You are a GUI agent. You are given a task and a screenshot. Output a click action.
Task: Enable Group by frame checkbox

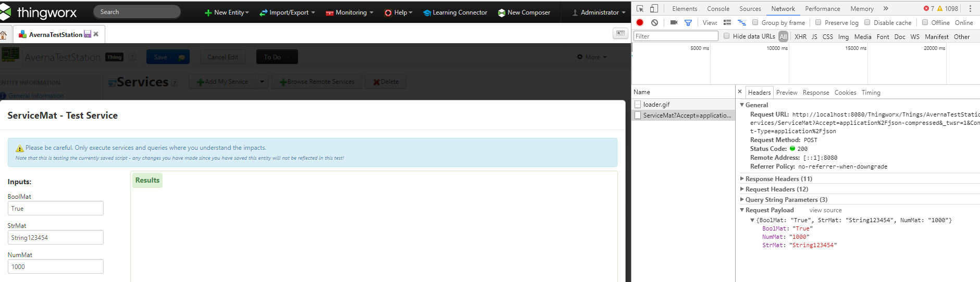(x=755, y=22)
